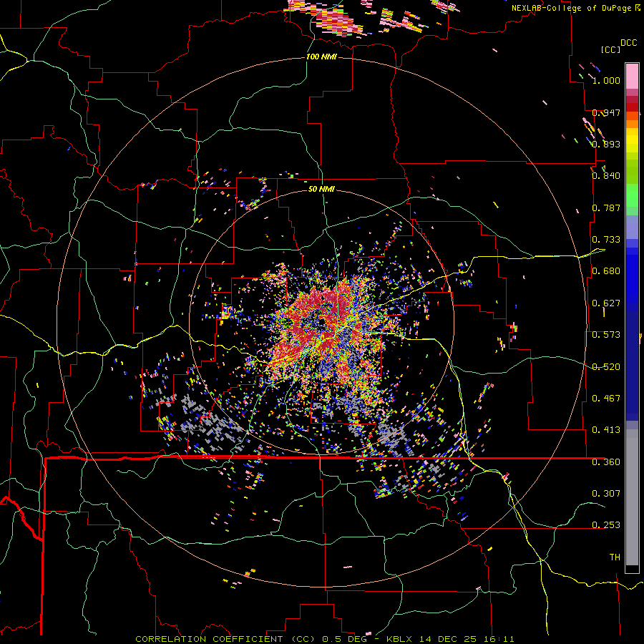
Task: Select the 0.627 legend value
Action: (606, 303)
